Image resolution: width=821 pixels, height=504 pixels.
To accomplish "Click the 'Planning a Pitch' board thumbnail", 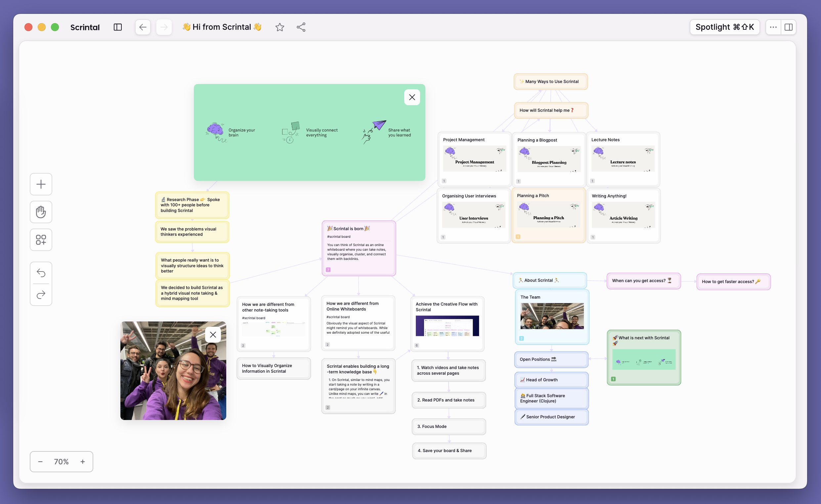I will 548,215.
